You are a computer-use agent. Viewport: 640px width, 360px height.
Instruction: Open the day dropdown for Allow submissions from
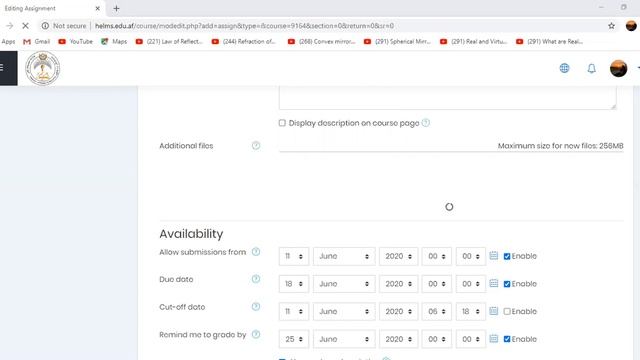(294, 256)
